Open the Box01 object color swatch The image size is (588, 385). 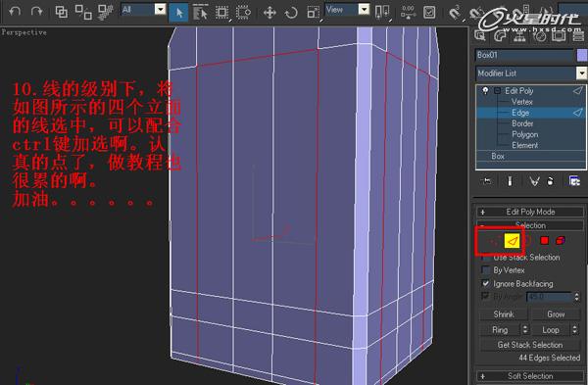pyautogui.click(x=581, y=55)
